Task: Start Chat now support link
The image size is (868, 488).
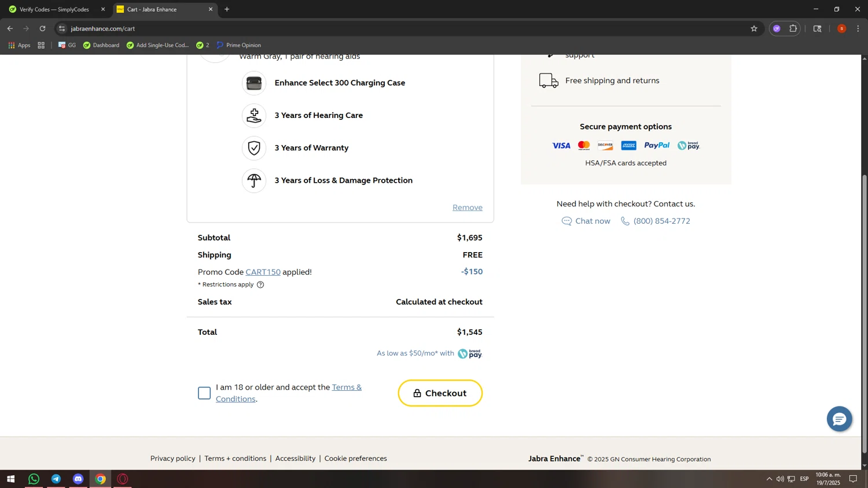Action: 586,221
